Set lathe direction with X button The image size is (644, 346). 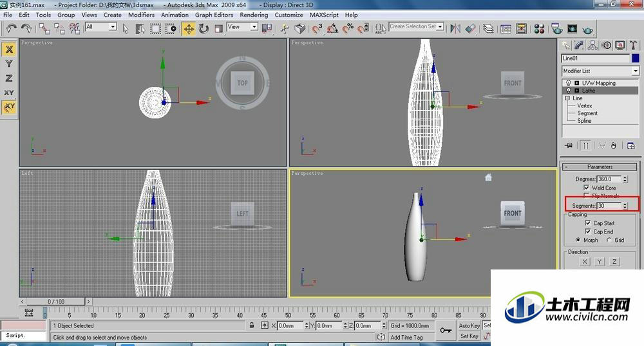[585, 262]
